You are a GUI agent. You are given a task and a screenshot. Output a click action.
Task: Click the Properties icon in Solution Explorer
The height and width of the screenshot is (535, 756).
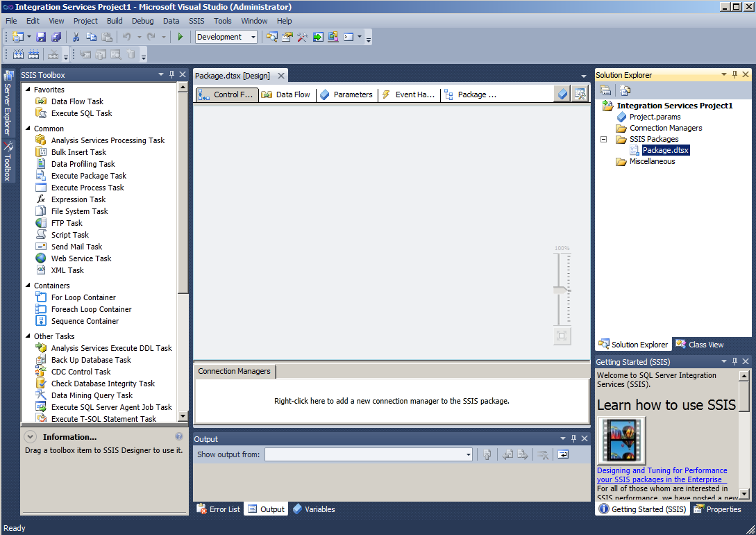[x=605, y=90]
